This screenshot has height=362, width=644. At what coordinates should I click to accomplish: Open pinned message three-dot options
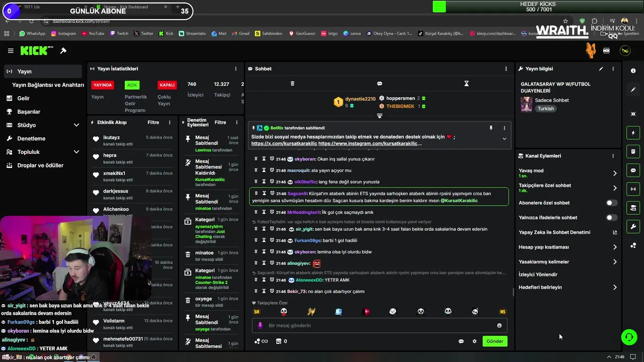[x=504, y=128]
